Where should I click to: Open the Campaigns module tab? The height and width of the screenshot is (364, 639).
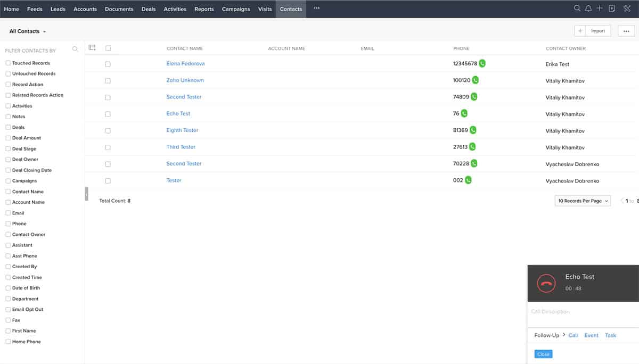236,9
